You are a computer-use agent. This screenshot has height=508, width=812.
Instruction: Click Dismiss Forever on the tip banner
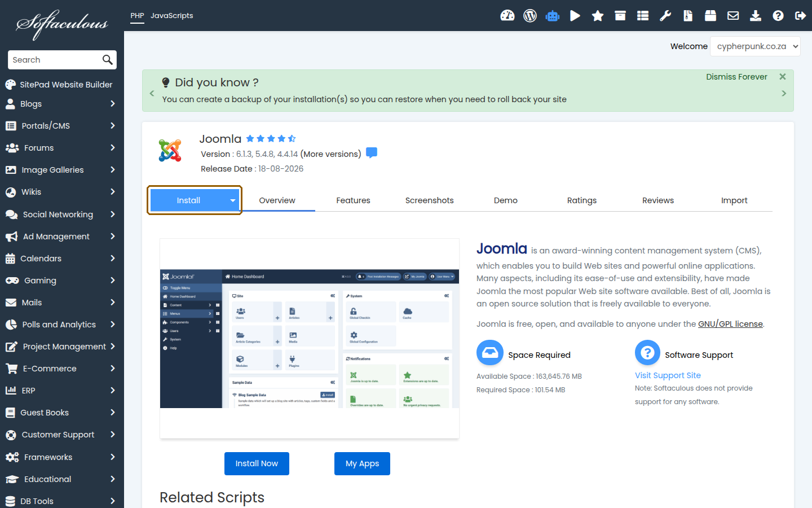(736, 77)
